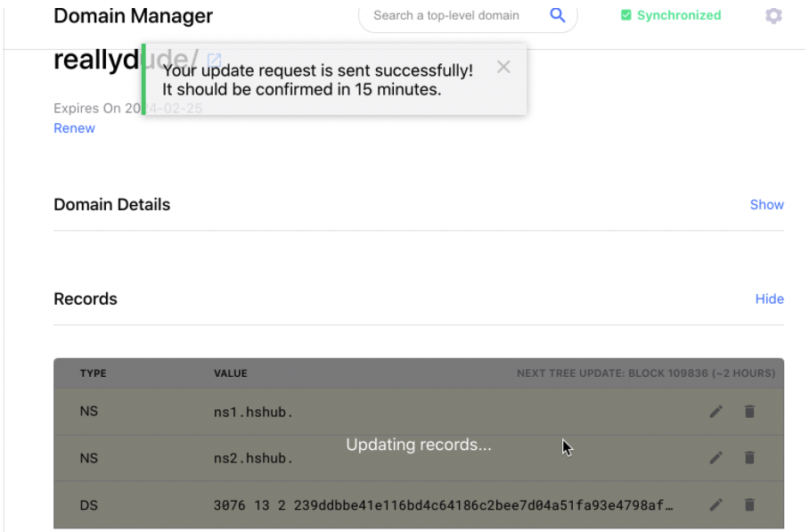Dismiss the update request notification

[x=503, y=67]
